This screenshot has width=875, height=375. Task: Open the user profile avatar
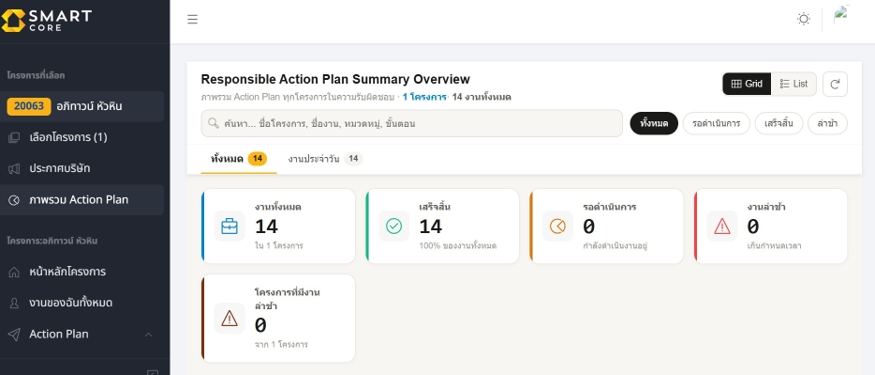(x=841, y=15)
